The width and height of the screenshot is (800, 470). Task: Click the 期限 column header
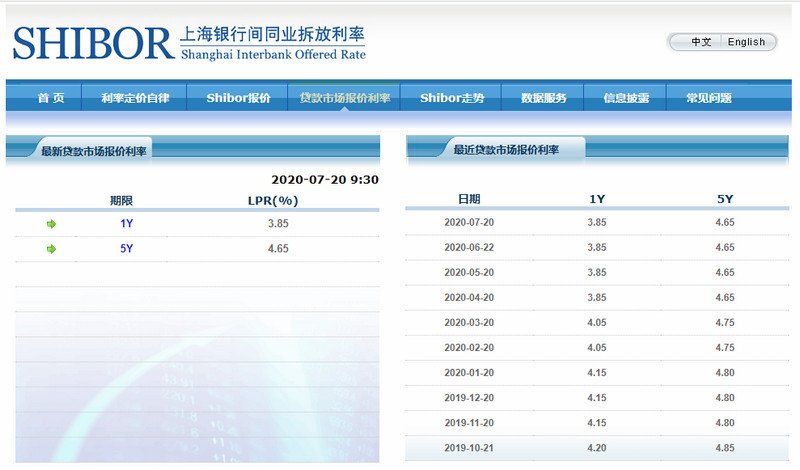click(121, 201)
